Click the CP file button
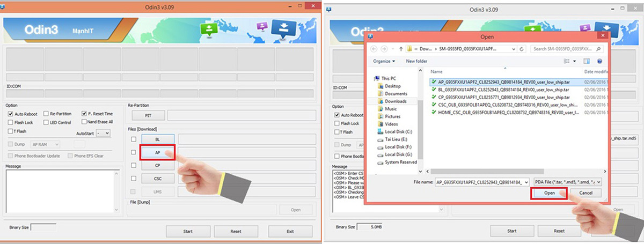Screen dimensions: 644x244 (157, 166)
